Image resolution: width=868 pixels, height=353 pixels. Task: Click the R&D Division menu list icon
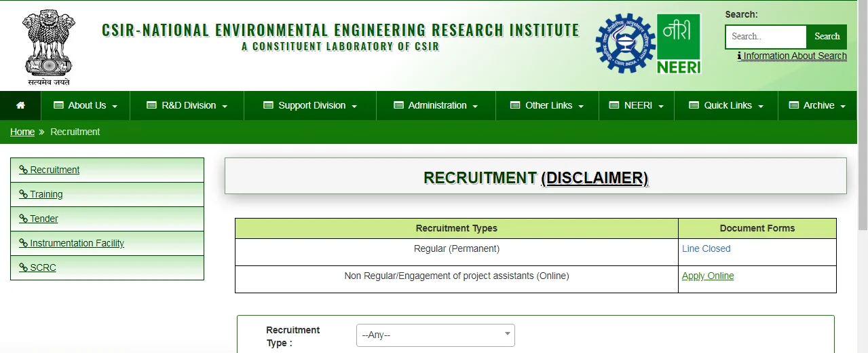click(x=153, y=105)
